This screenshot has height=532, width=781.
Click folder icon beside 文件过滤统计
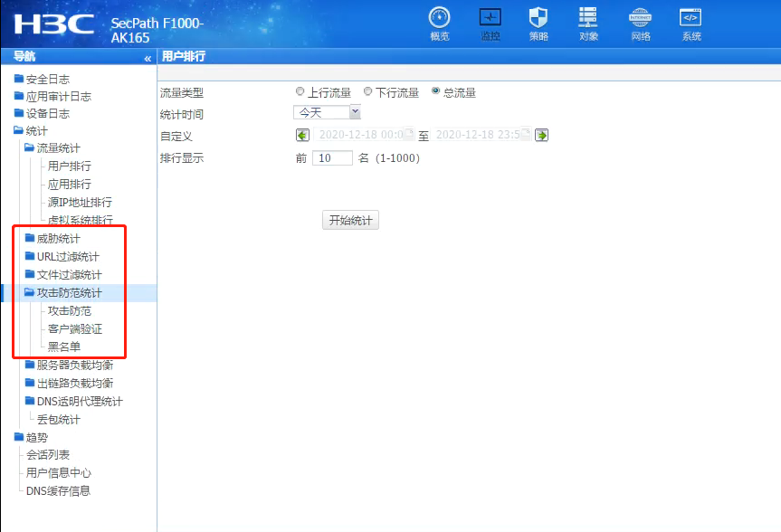30,274
